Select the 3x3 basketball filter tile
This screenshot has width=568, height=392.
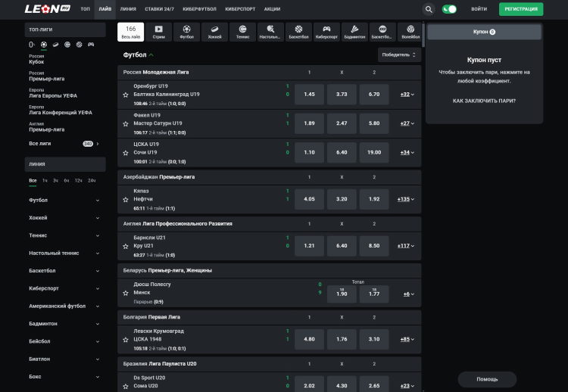(382, 32)
